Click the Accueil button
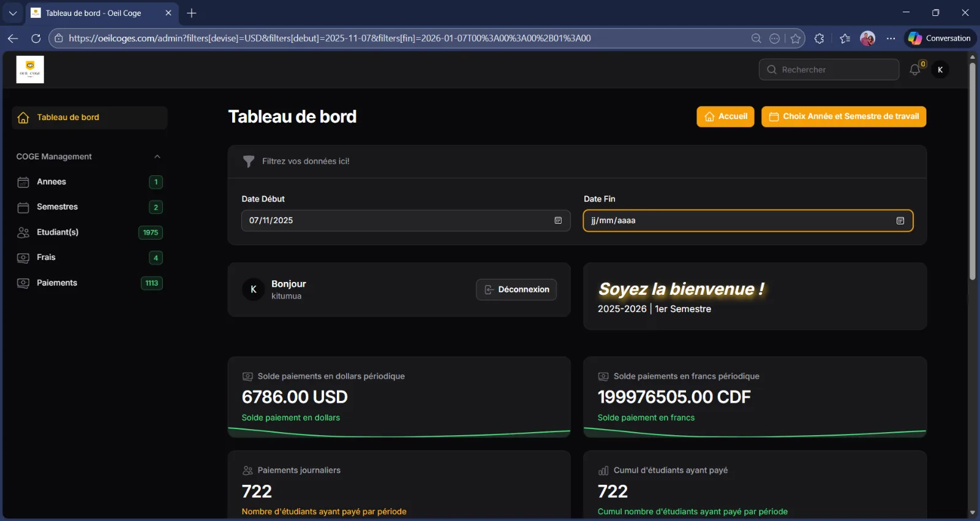This screenshot has height=521, width=980. pos(725,116)
